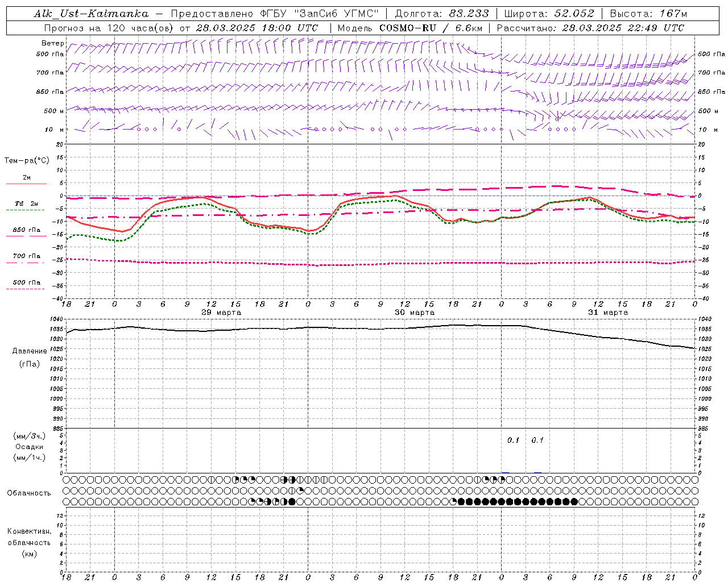Click the Td 2м dashed legend line sample

[25, 210]
